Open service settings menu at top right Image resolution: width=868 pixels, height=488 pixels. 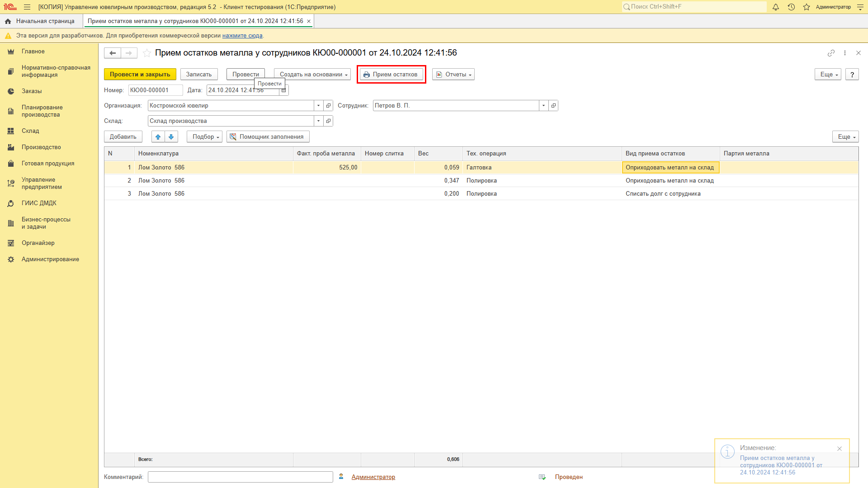860,7
